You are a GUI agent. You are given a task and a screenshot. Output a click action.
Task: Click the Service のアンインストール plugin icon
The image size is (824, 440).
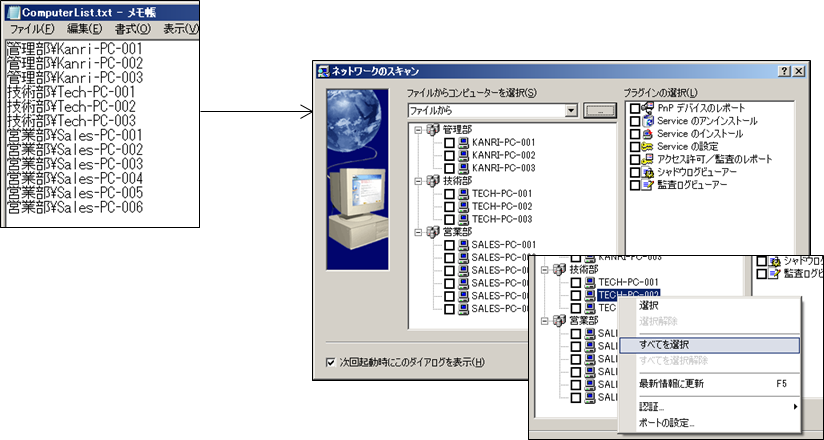648,121
